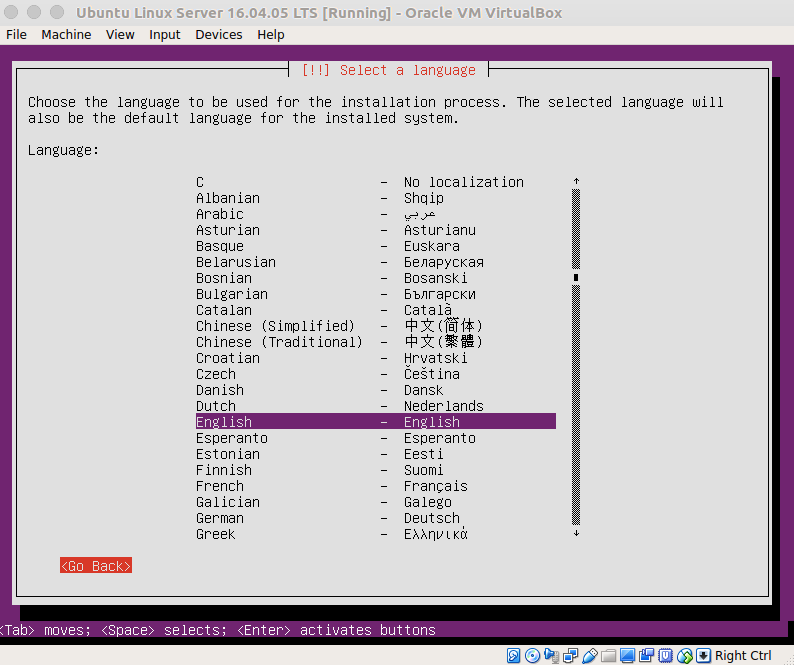Click the display status icon
Image resolution: width=794 pixels, height=665 pixels.
pos(627,655)
